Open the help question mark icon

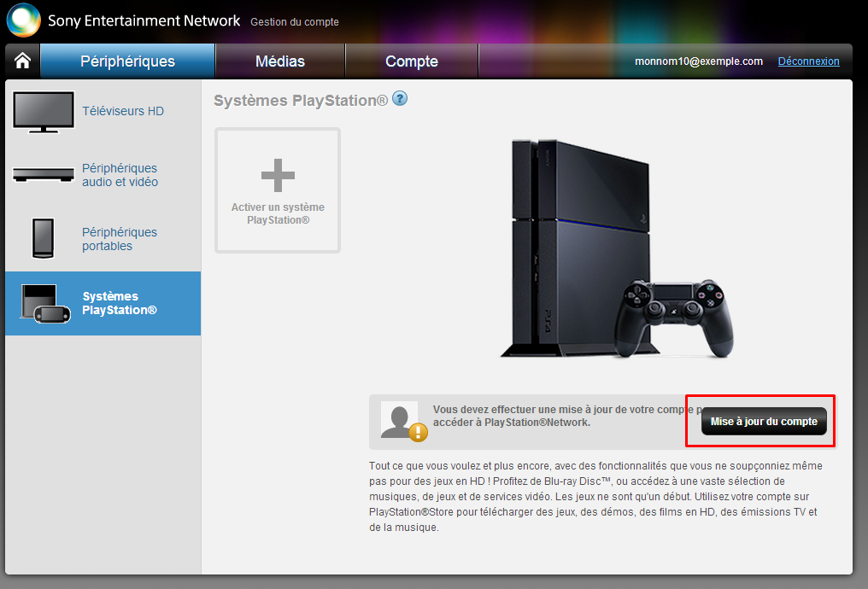pos(400,98)
